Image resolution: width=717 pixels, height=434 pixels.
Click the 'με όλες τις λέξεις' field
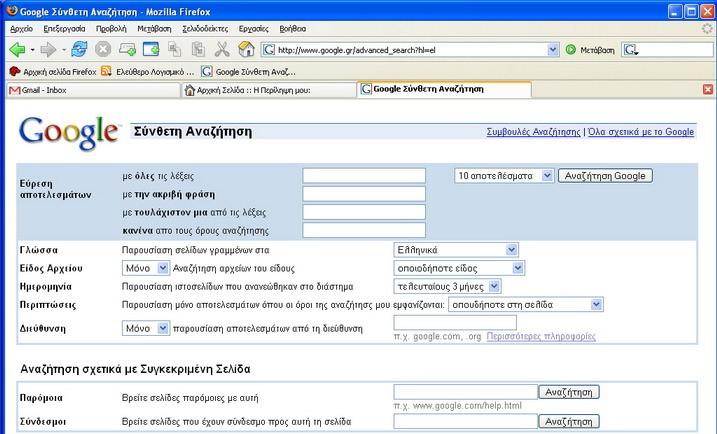[364, 176]
